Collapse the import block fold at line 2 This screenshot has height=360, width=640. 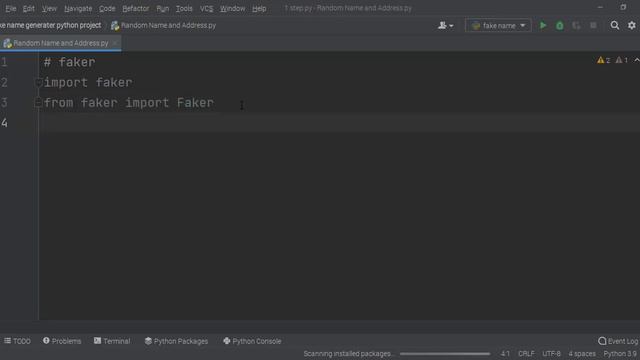38,82
